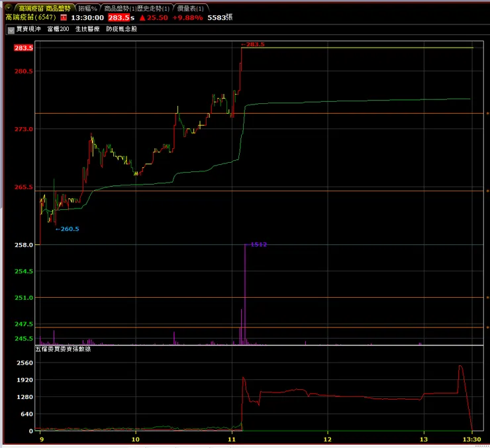Click the 五檔委買委賣張數線 panel title
Screen dimensions: 490x448
click(x=63, y=349)
